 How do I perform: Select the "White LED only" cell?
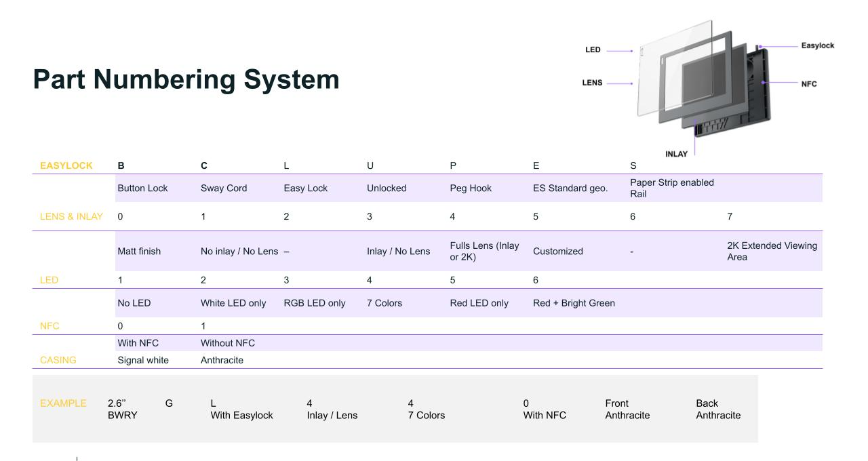coord(233,303)
